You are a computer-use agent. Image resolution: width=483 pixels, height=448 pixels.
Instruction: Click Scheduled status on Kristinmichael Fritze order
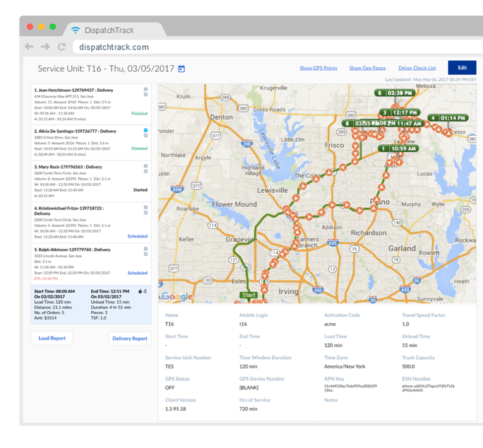137,236
